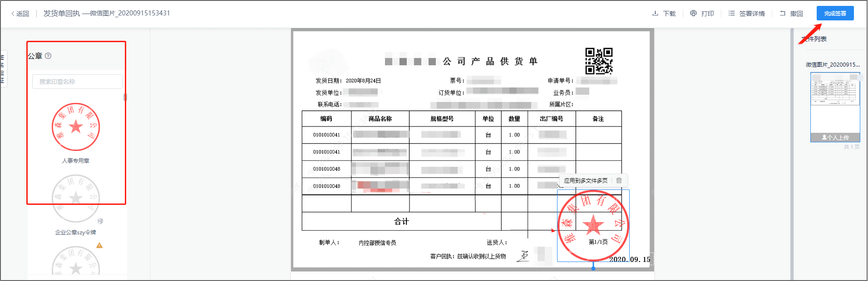This screenshot has height=281, width=868.
Task: Go back using the 返回 link
Action: click(20, 14)
